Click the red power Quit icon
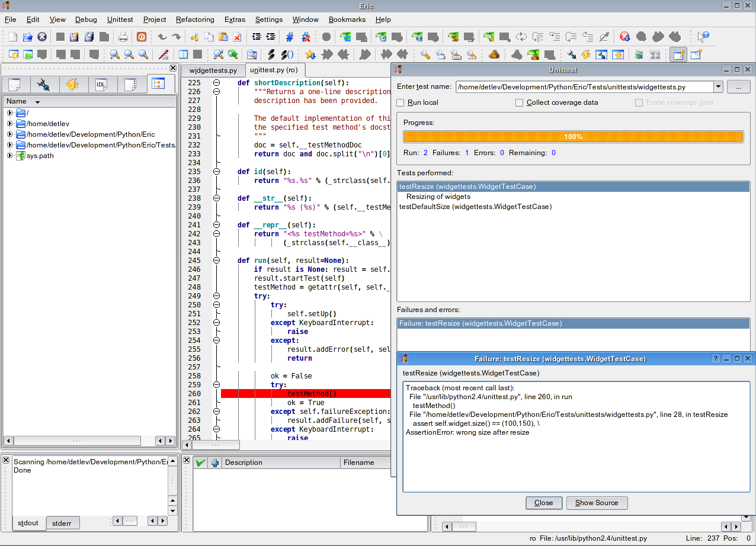 click(142, 37)
